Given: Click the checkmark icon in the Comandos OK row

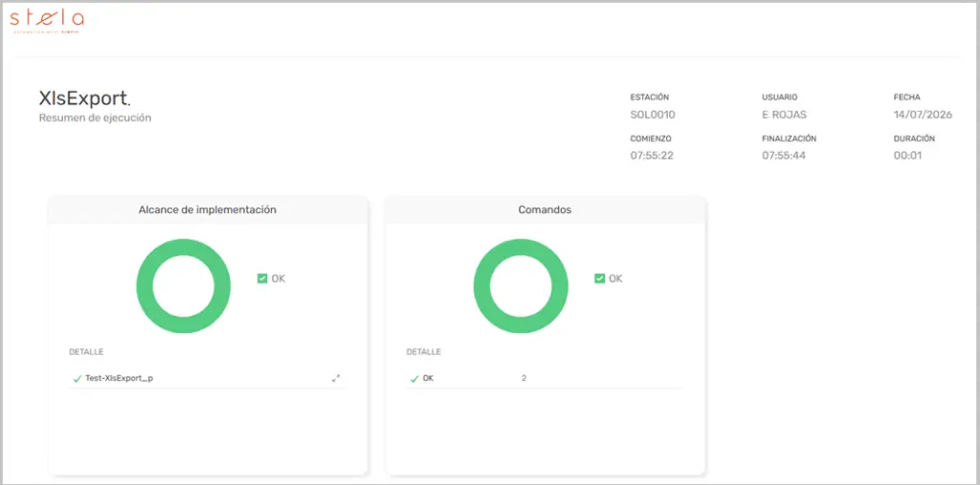Looking at the screenshot, I should [x=414, y=379].
